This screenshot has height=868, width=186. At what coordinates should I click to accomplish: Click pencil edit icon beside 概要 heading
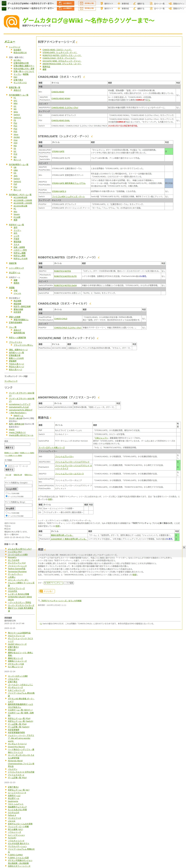45,550
